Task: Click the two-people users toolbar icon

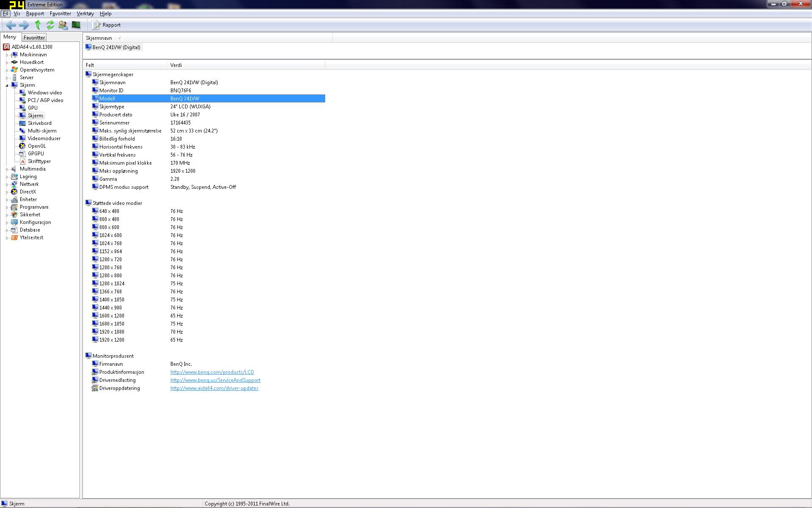Action: (63, 25)
